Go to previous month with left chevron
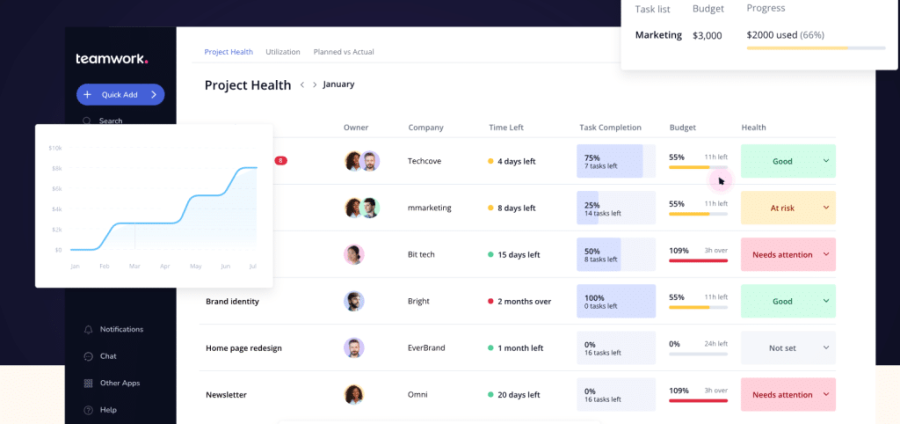This screenshot has height=424, width=900. coord(302,85)
